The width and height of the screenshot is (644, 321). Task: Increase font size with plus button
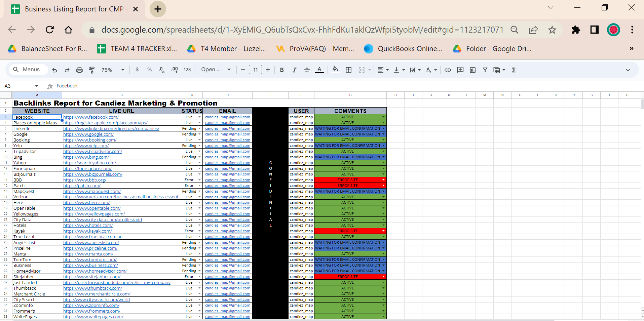(268, 70)
